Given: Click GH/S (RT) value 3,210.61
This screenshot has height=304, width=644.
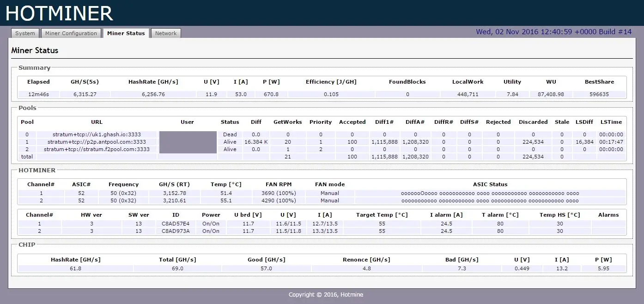Looking at the screenshot, I should [174, 201].
